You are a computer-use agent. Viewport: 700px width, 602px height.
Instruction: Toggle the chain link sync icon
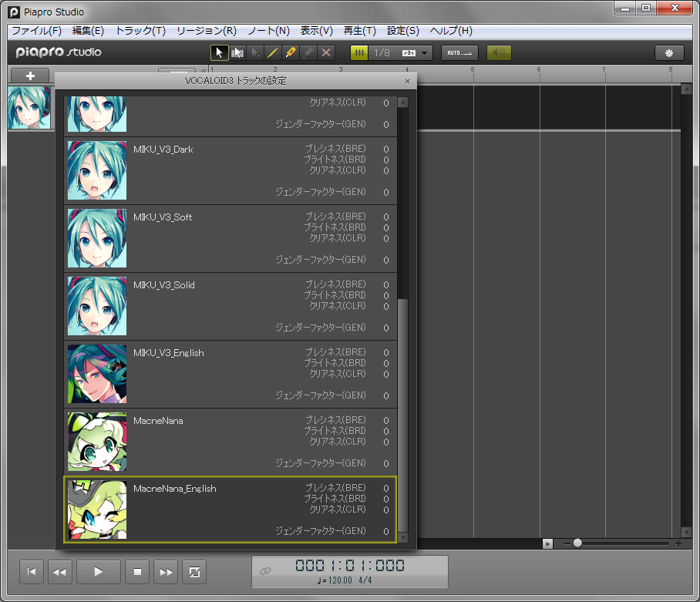pyautogui.click(x=265, y=570)
